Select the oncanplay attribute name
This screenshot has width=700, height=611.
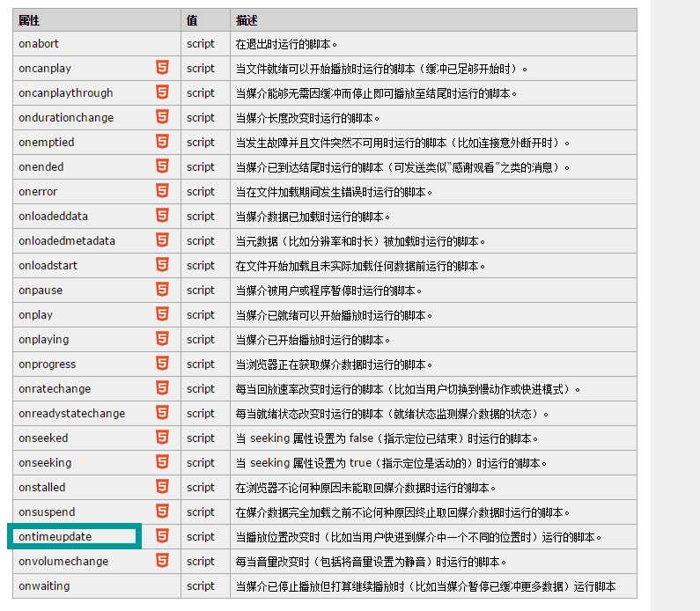pyautogui.click(x=45, y=69)
